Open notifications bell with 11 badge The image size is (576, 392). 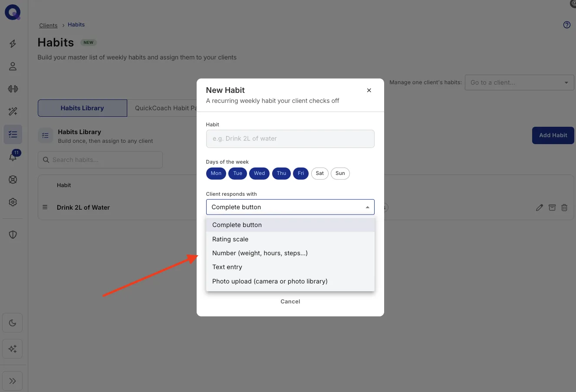(13, 156)
